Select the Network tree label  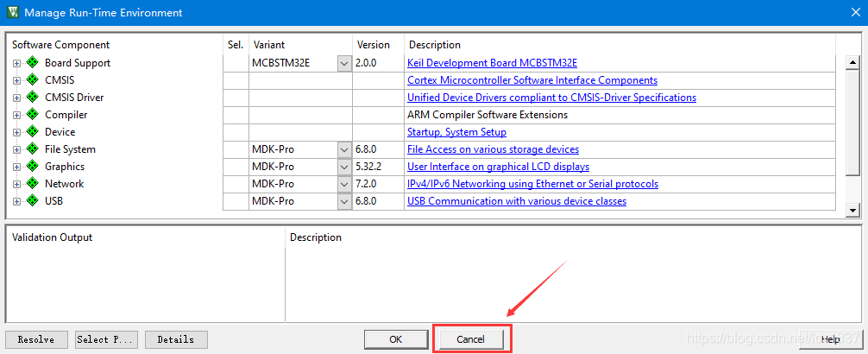tap(64, 183)
